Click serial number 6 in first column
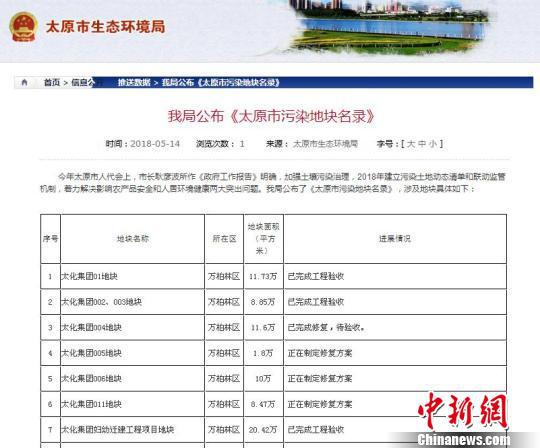This screenshot has height=448, width=540. [x=50, y=404]
